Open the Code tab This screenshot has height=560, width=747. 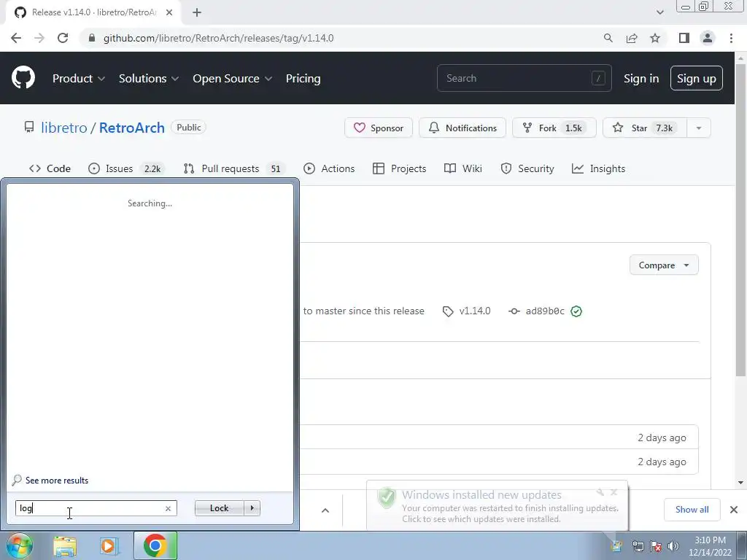click(50, 168)
